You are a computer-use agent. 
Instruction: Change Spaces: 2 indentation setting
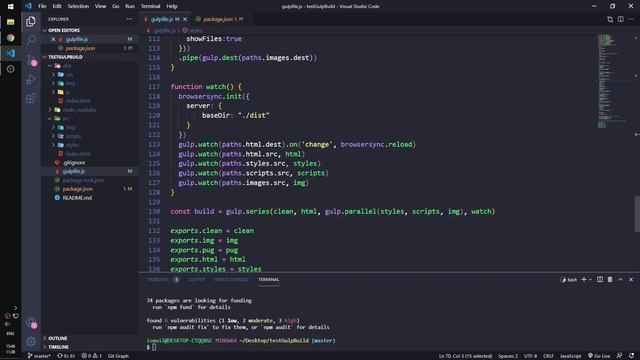click(x=508, y=356)
